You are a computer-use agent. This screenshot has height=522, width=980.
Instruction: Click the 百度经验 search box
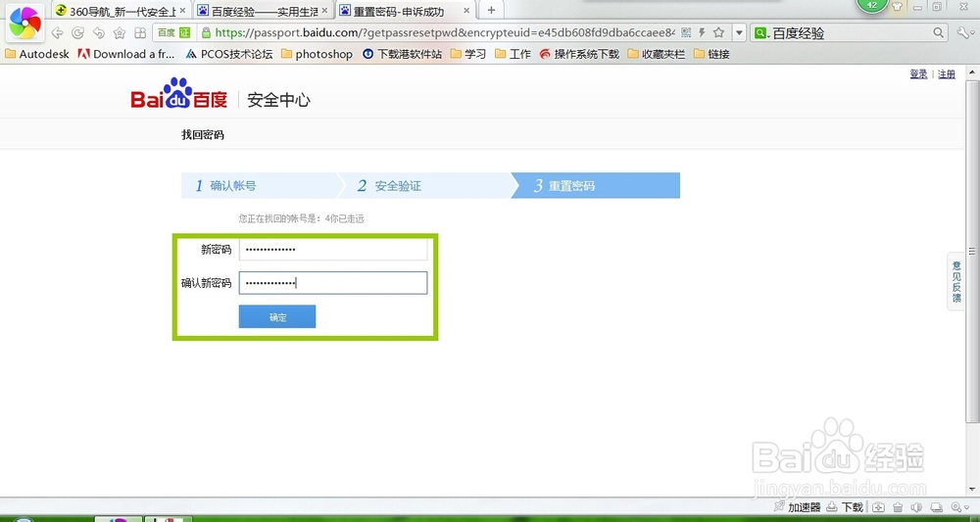point(851,33)
